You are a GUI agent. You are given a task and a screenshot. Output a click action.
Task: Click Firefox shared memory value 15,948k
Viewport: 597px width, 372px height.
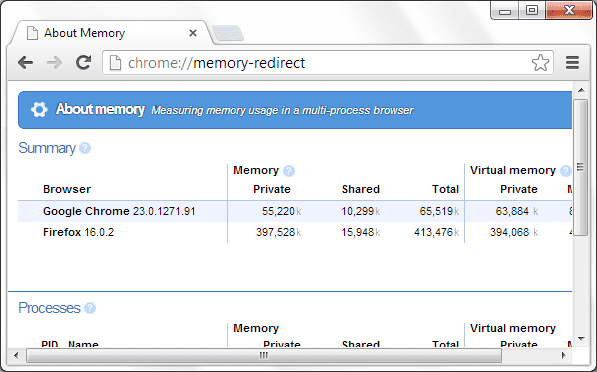[x=361, y=232]
